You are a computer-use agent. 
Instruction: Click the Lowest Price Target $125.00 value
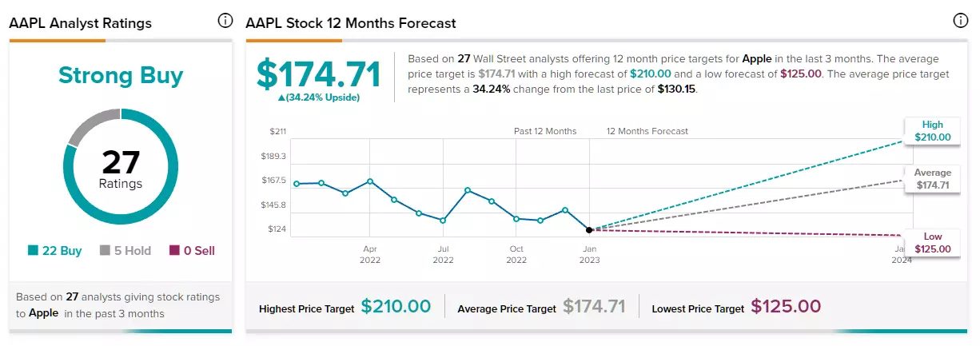pyautogui.click(x=785, y=306)
